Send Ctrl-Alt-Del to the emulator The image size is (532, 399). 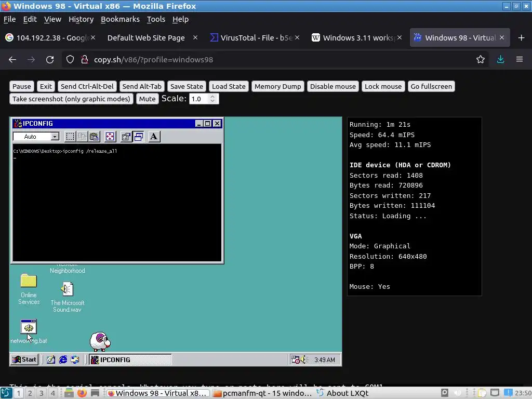click(87, 87)
